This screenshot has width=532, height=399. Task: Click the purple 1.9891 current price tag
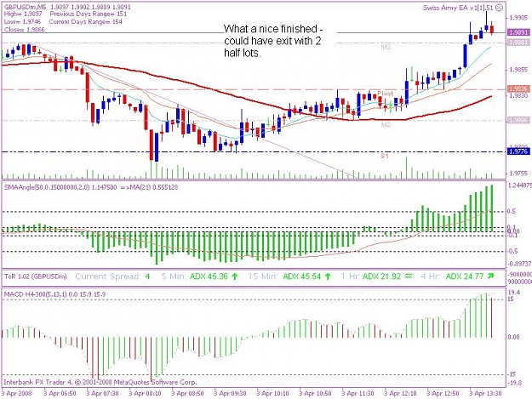pyautogui.click(x=518, y=32)
